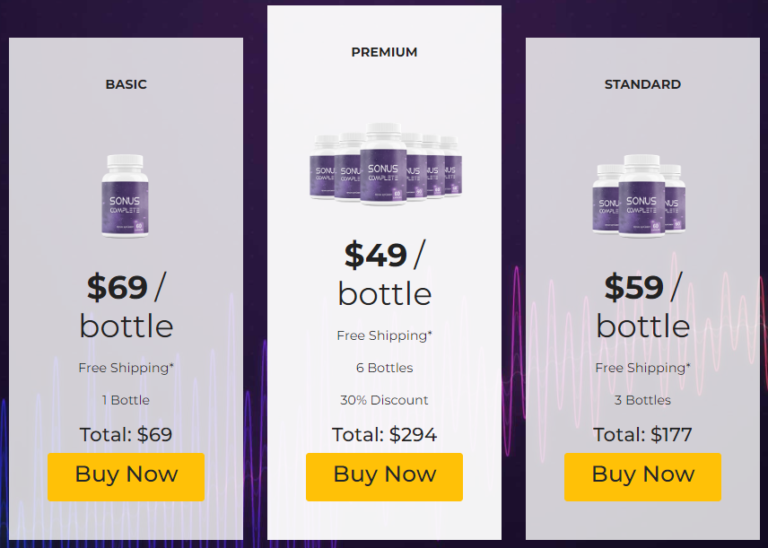768x548 pixels.
Task: Click Free Shipping text in Basic card
Action: [126, 368]
